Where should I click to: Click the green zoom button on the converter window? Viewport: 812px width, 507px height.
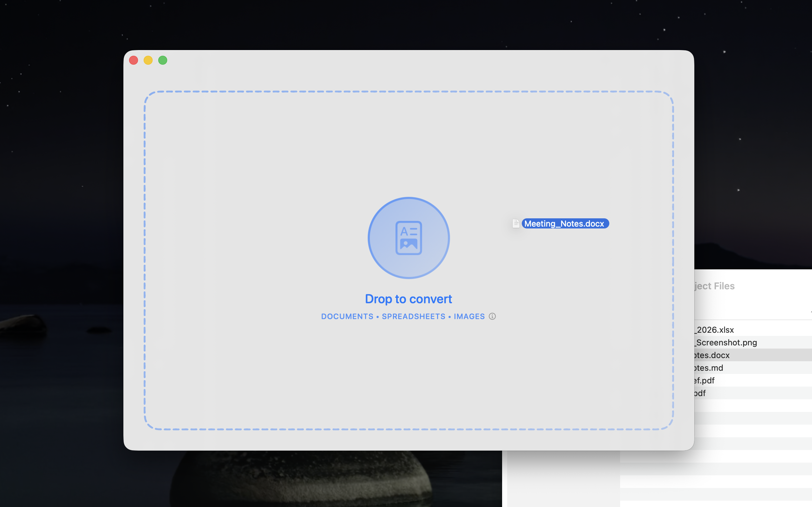pos(162,60)
